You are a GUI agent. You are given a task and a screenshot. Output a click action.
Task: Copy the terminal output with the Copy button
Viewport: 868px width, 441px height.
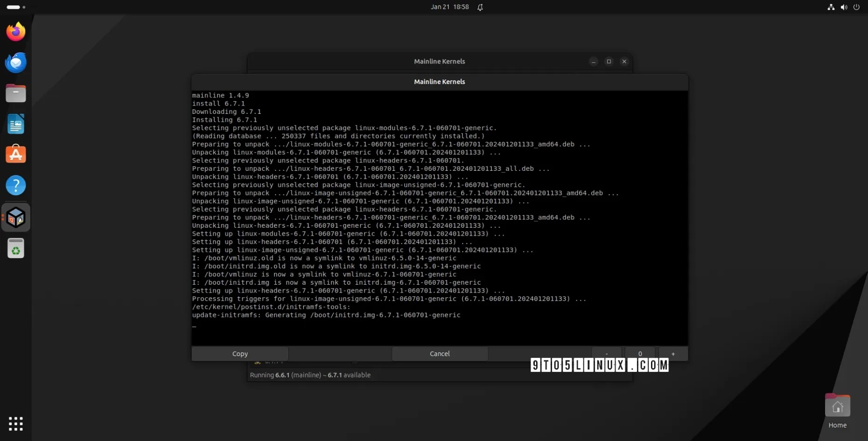(x=240, y=354)
